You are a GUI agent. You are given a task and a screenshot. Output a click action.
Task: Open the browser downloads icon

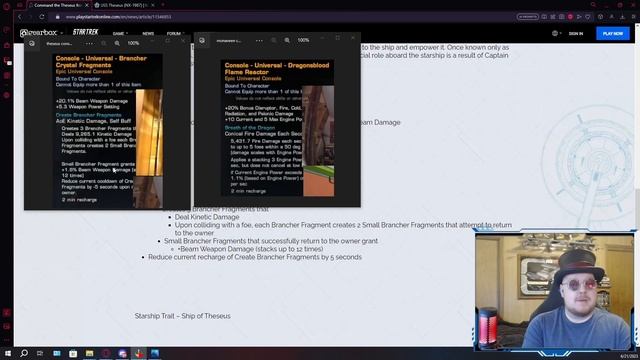(x=622, y=17)
